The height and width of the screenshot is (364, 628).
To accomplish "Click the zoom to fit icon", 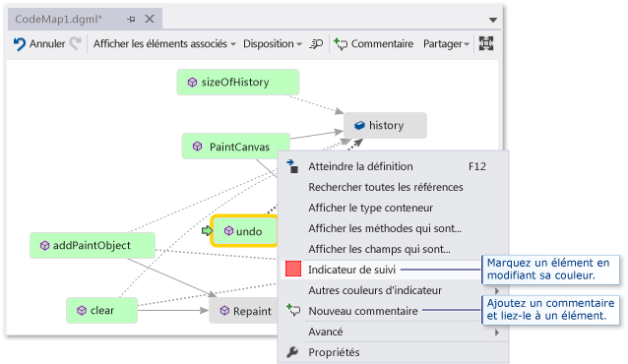I will [486, 43].
